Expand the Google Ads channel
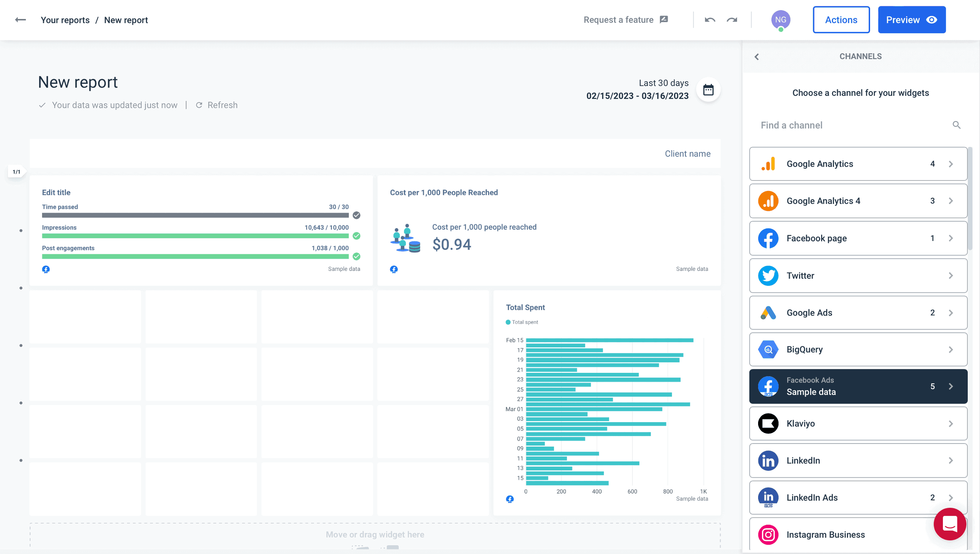980x554 pixels. [x=951, y=312]
